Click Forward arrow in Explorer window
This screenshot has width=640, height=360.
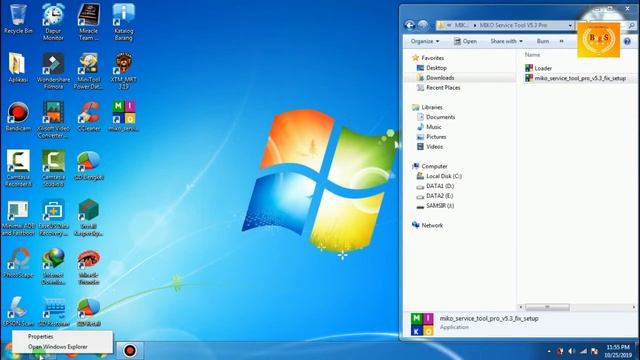point(423,25)
